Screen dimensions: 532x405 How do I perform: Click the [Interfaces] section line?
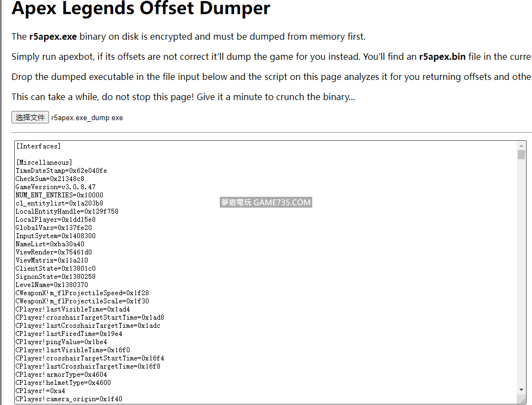(38, 146)
